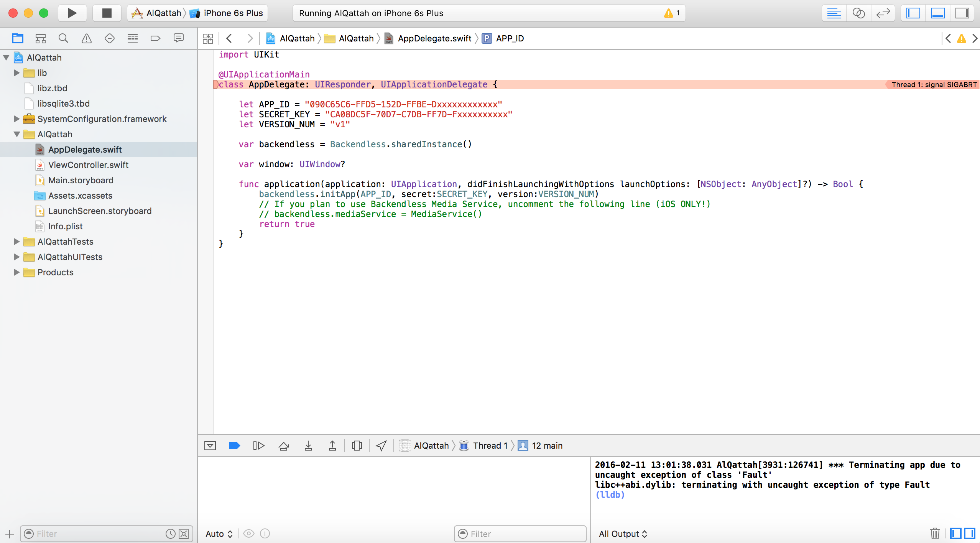Show only recent files filter icon

point(171,534)
